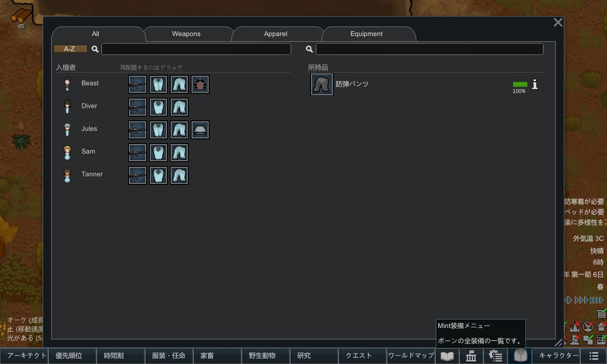Select Beast's armor vest icon
The width and height of the screenshot is (607, 364).
pos(200,84)
